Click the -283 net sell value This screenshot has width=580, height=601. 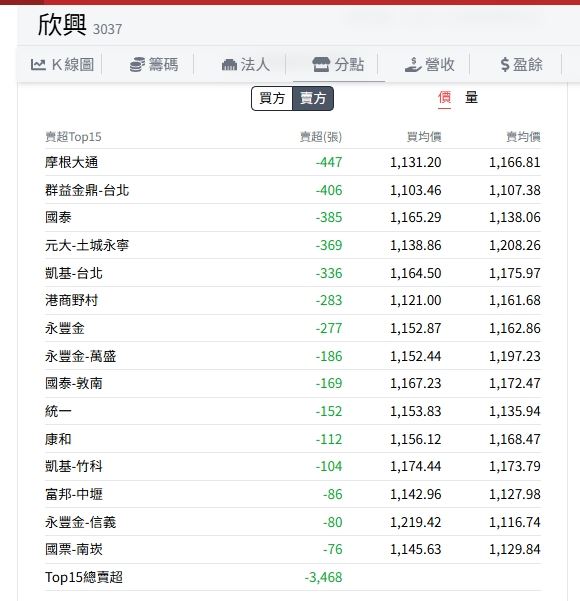click(x=329, y=300)
